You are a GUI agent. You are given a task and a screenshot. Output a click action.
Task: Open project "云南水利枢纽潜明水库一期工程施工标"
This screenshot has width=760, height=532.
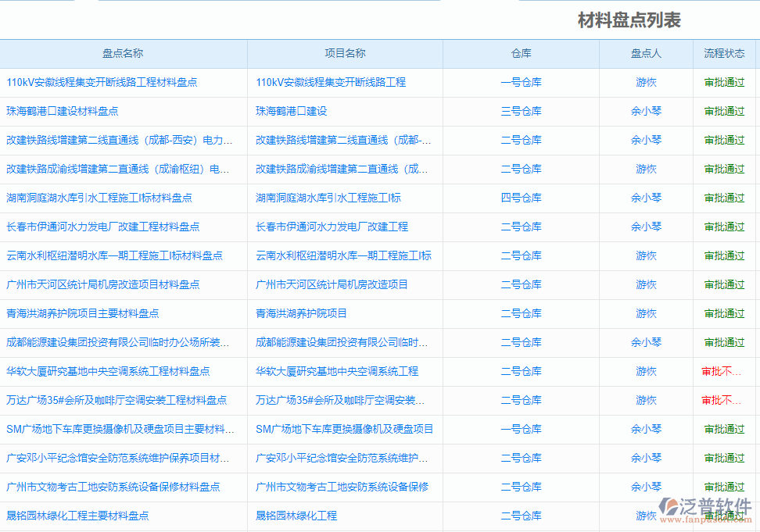(x=349, y=255)
